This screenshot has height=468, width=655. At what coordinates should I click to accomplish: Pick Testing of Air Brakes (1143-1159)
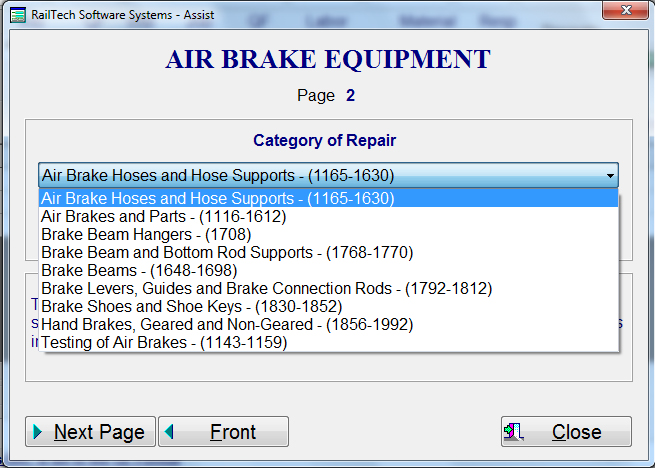(x=164, y=342)
